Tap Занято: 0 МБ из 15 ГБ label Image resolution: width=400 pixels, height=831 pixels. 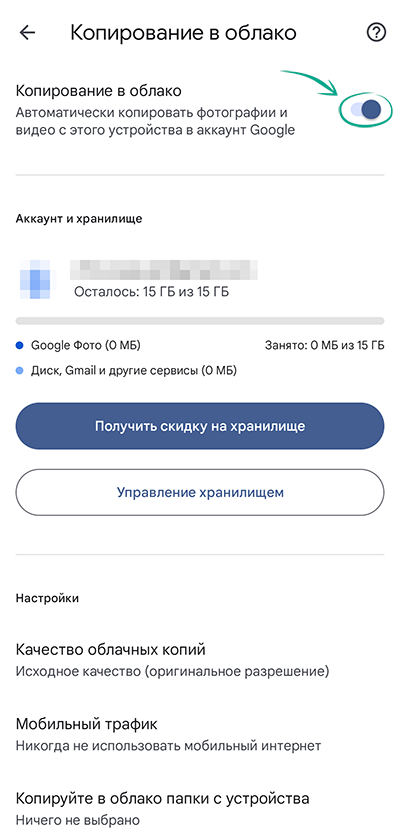pos(324,346)
